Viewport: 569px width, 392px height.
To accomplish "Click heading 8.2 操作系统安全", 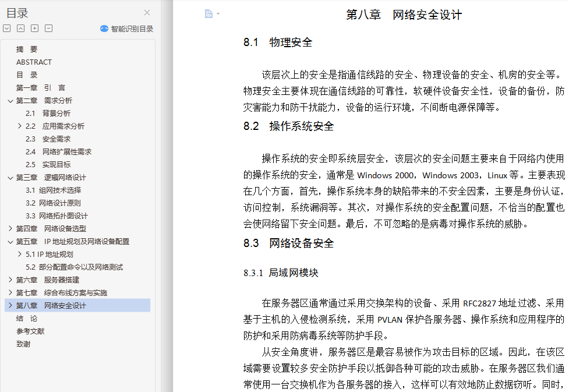I will 288,126.
